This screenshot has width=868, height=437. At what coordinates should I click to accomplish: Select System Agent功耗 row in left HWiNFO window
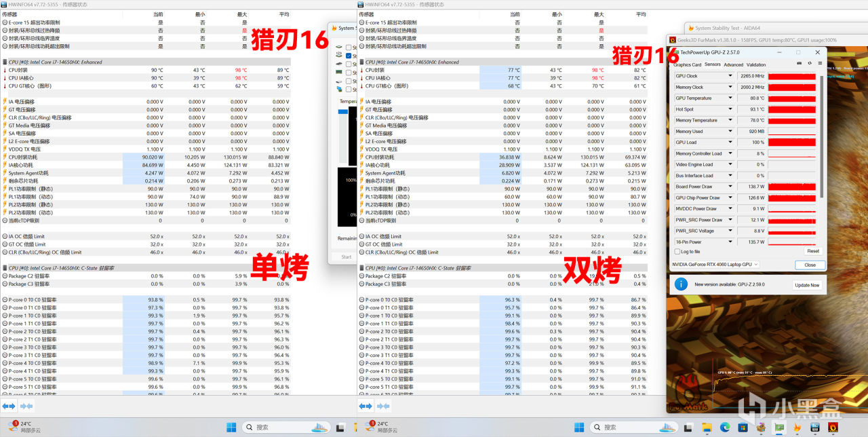pos(146,173)
